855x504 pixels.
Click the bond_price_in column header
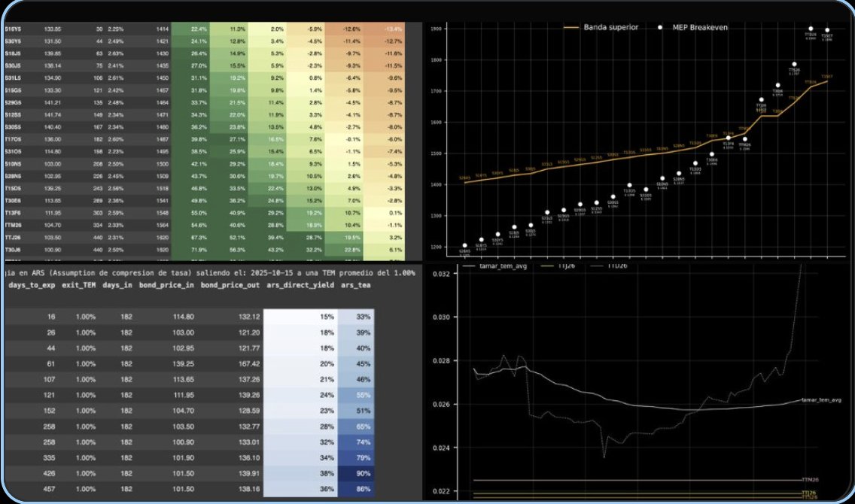coord(166,285)
